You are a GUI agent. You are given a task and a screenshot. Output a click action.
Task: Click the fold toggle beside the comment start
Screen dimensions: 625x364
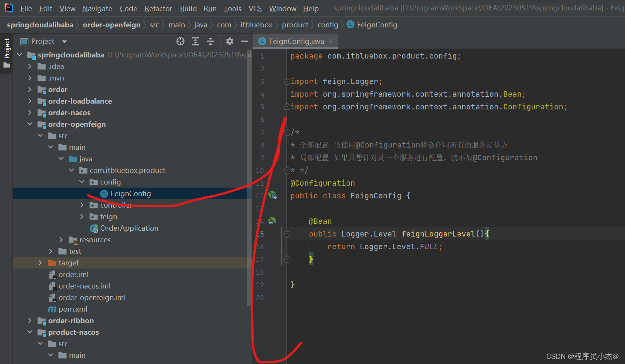[x=287, y=133]
